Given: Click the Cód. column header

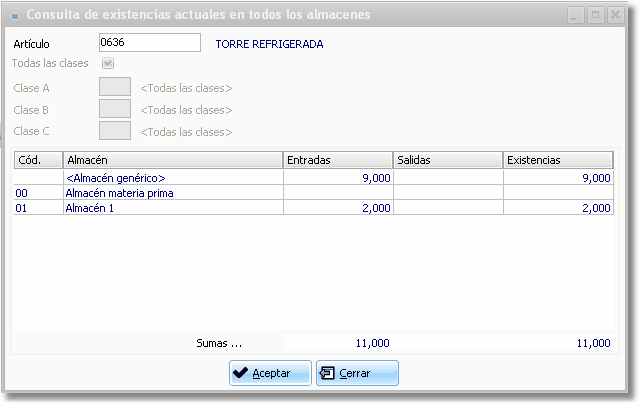Looking at the screenshot, I should pos(38,160).
